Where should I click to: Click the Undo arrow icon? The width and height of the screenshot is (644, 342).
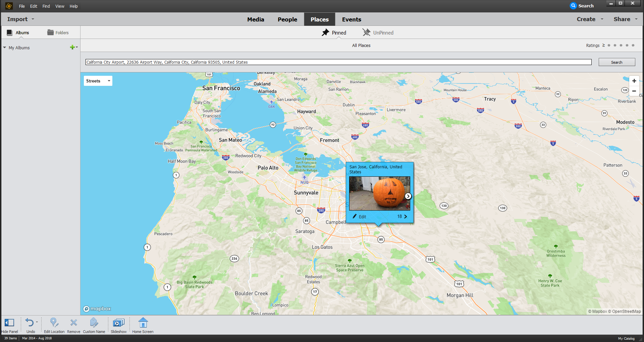tap(30, 323)
